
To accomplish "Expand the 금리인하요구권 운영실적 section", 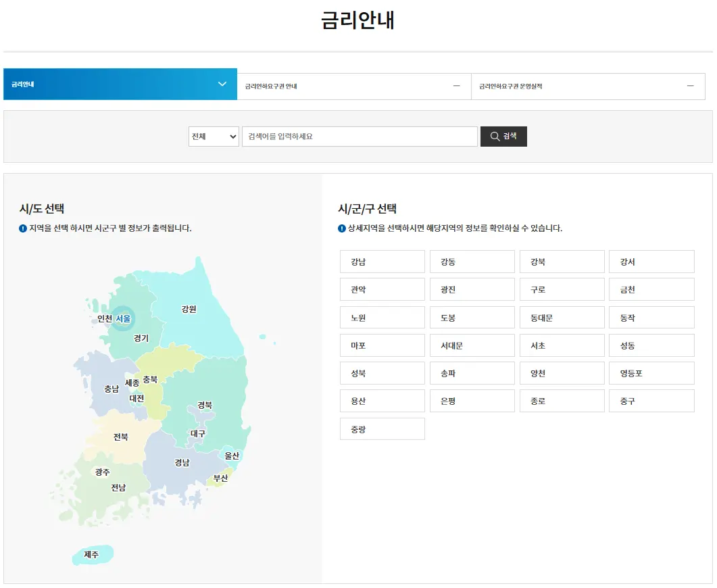I will (x=690, y=84).
